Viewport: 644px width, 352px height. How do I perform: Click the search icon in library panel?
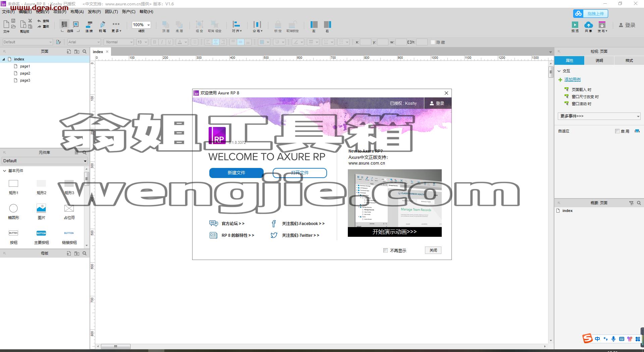pyautogui.click(x=85, y=152)
